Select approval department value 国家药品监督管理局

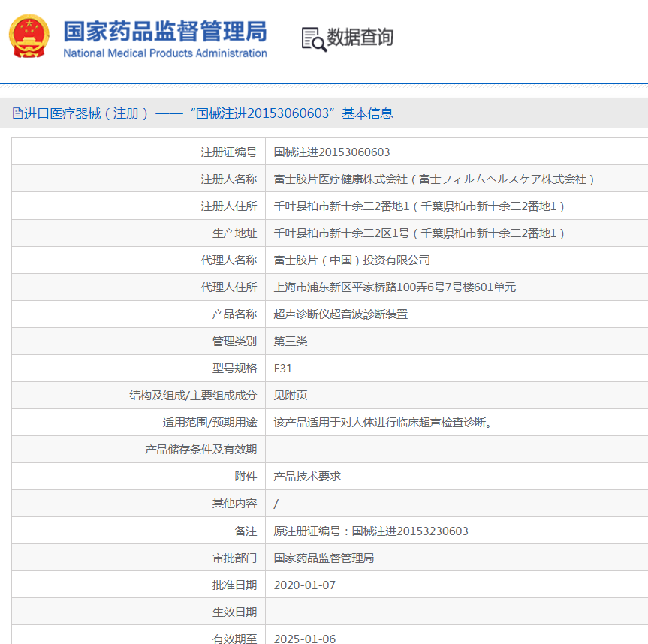[324, 558]
